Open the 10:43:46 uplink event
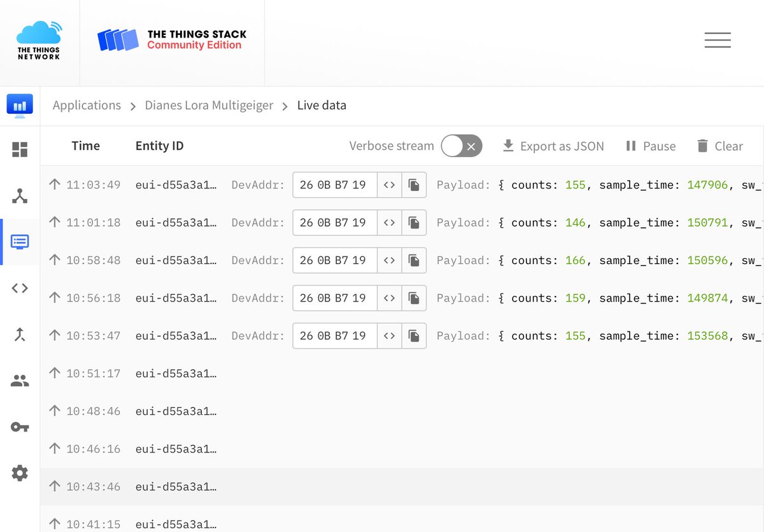Screen dimensions: 764x532 tap(402, 487)
